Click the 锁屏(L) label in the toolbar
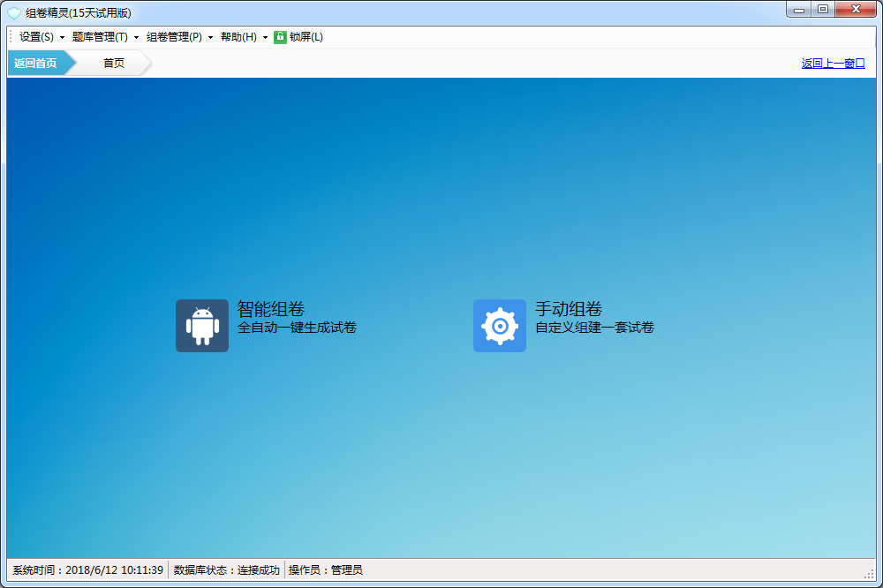 [x=306, y=37]
